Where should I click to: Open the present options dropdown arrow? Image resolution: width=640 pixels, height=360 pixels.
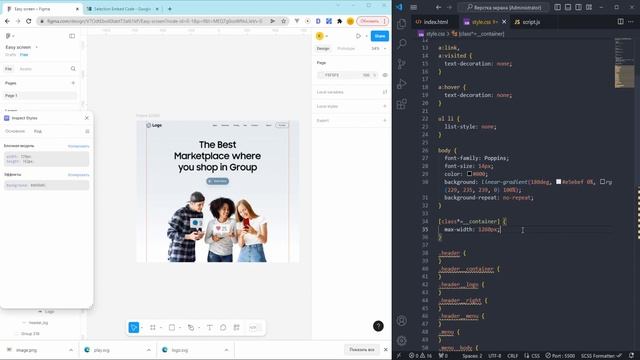pos(366,36)
